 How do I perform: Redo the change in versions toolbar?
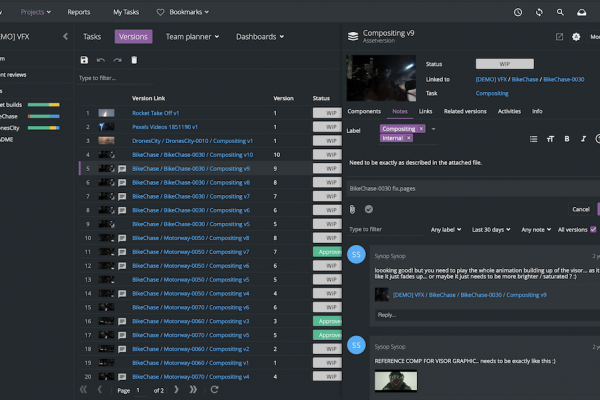117,60
